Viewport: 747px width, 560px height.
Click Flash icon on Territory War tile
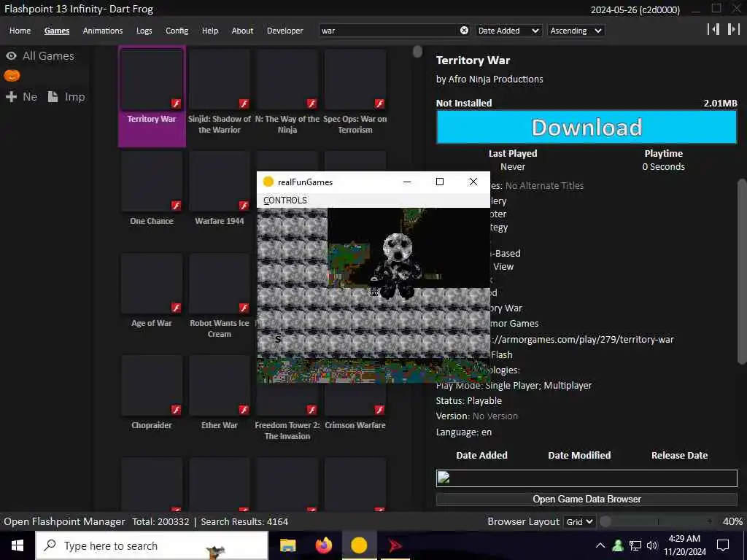pos(177,104)
